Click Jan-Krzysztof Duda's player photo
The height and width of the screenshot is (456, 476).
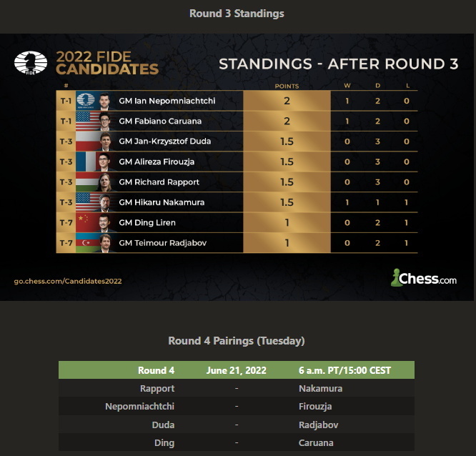point(104,141)
